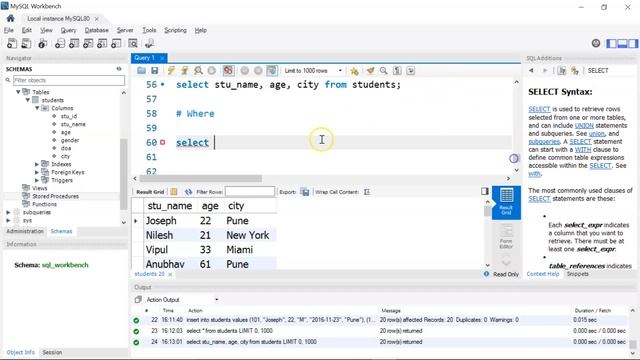Toggle word wrap icon in query toolbar
This screenshot has width=640, height=360.
pos(411,71)
